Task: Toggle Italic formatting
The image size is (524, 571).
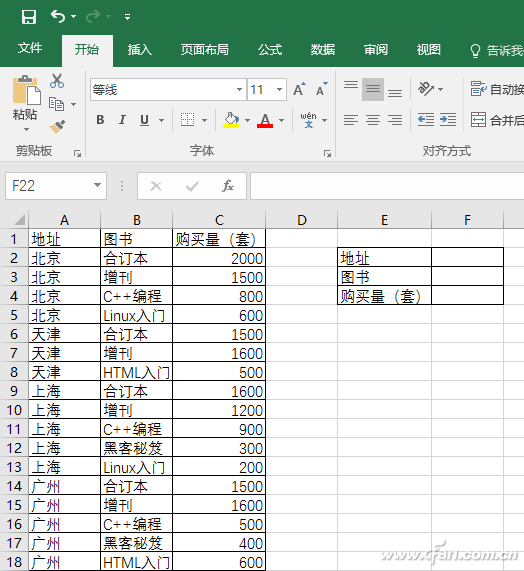Action: click(122, 120)
